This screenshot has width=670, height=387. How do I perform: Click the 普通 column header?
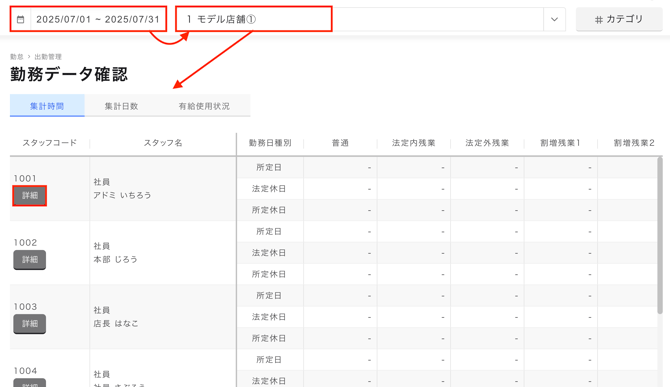click(340, 143)
